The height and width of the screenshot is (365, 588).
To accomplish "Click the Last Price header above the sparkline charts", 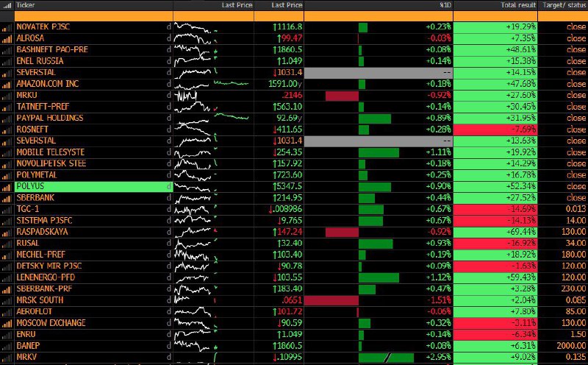I will 237,5.
